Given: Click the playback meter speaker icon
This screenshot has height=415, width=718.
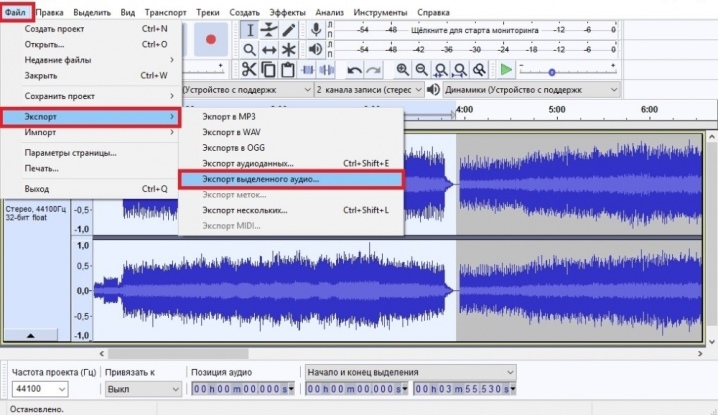Looking at the screenshot, I should (x=315, y=49).
